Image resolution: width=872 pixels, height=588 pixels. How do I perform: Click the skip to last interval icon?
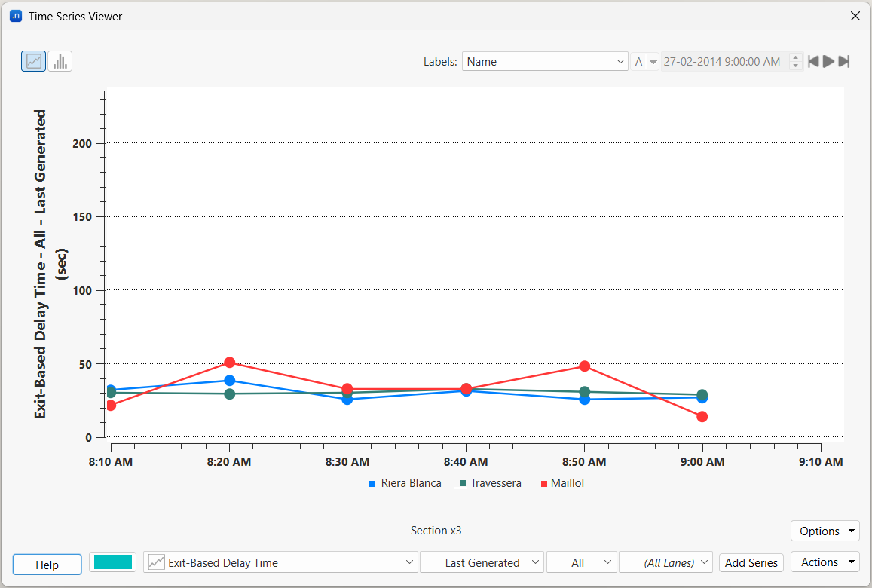(x=844, y=62)
